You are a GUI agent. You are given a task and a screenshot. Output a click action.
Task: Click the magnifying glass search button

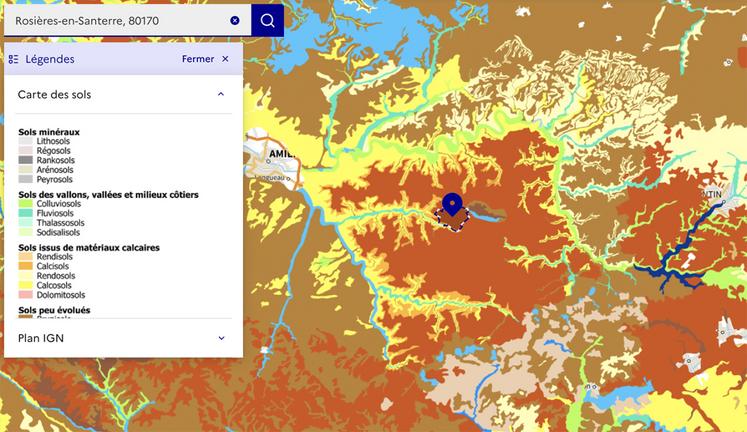pyautogui.click(x=267, y=20)
